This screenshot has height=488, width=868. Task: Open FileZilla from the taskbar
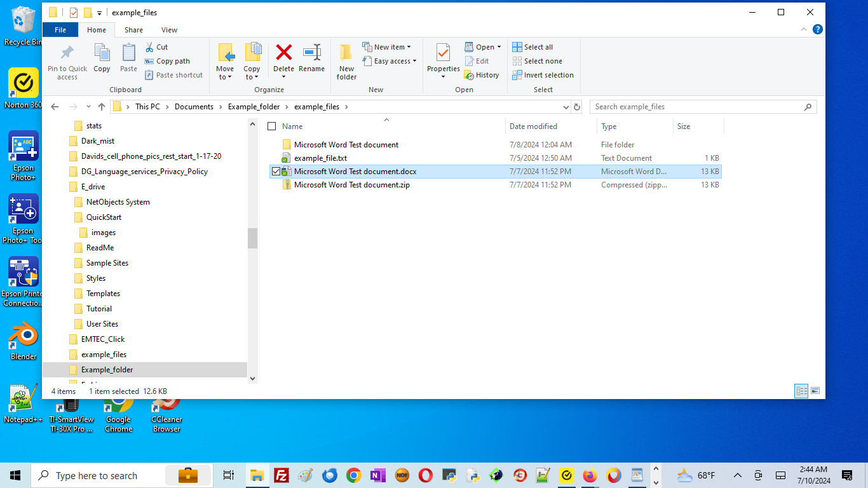281,475
